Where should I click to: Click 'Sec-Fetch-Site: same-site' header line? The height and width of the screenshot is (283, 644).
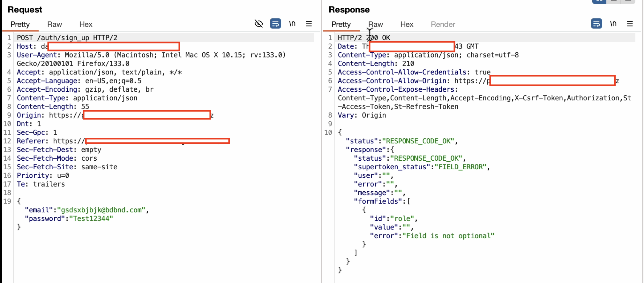coord(67,167)
